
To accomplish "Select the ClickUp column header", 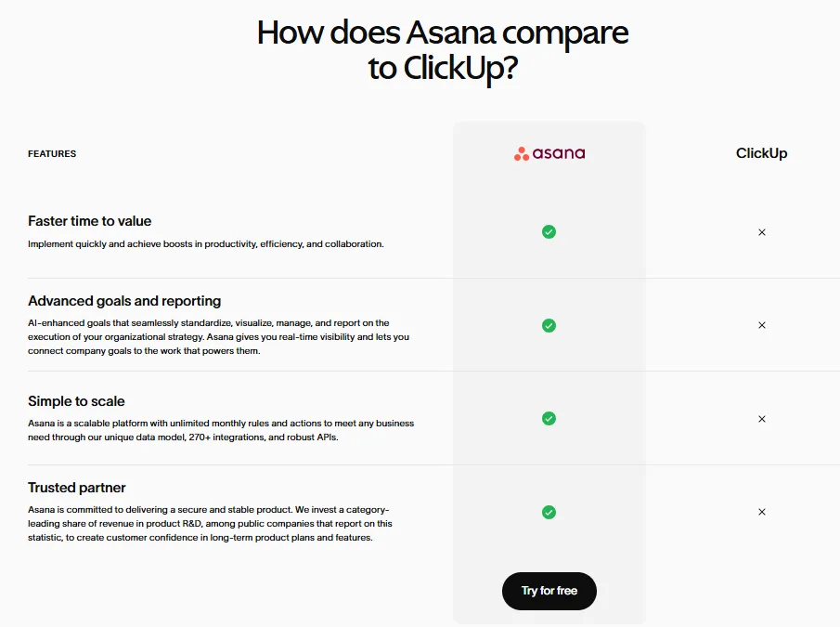I will click(x=761, y=153).
